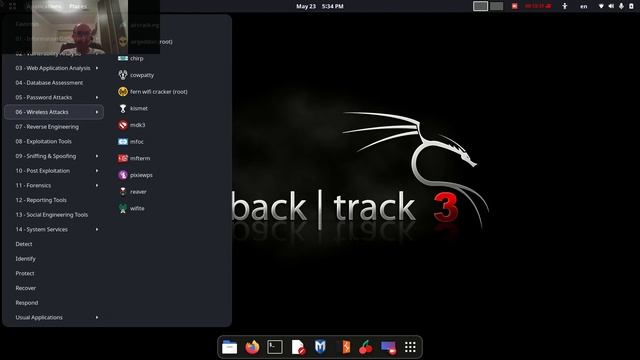Show all applications grid

click(x=410, y=347)
